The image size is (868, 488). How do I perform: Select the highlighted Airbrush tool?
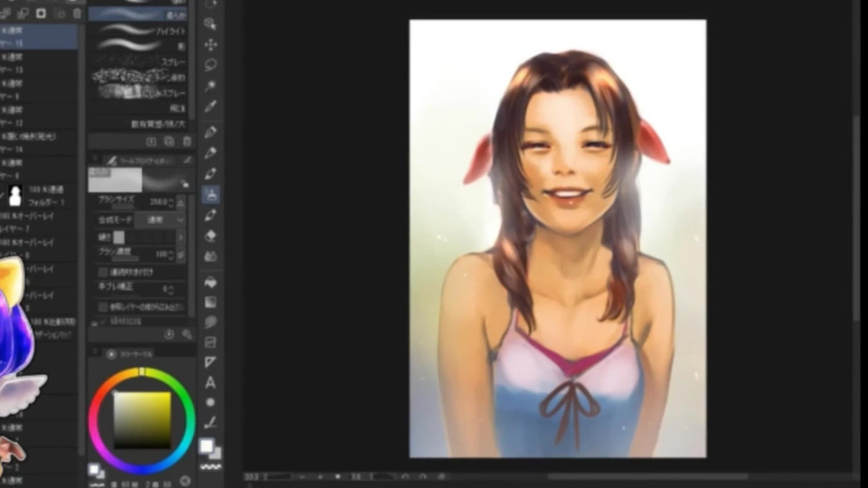coord(211,194)
